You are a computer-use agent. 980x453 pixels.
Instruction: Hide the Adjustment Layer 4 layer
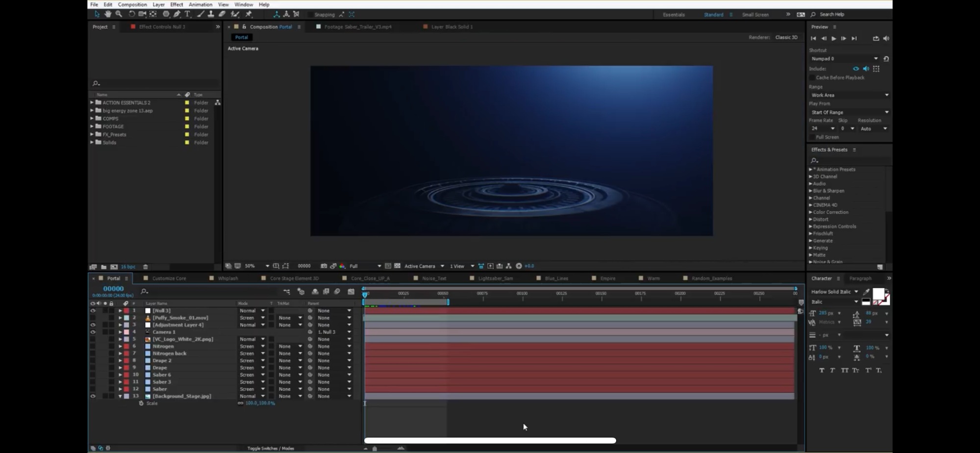point(93,325)
